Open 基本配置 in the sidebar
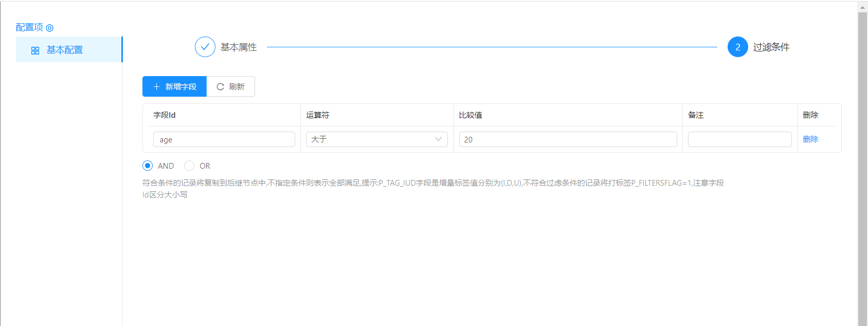This screenshot has height=326, width=868. [65, 50]
